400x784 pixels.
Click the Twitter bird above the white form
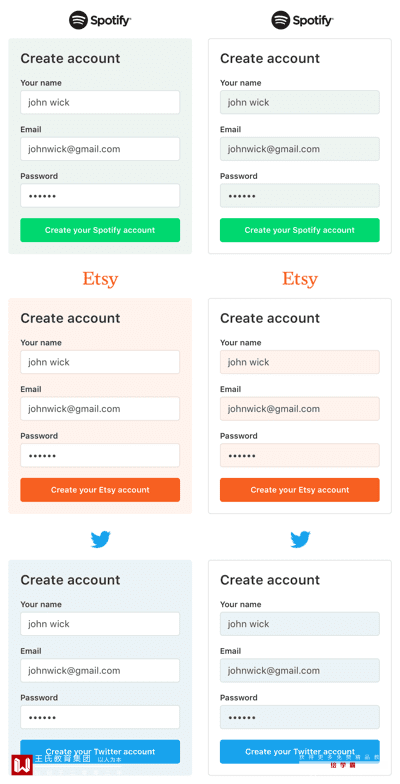click(x=300, y=540)
